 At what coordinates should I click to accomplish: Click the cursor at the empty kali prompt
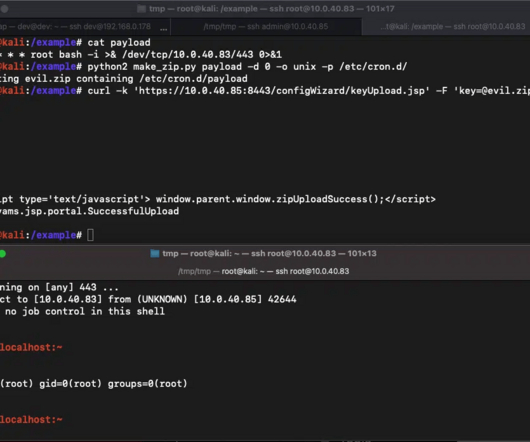click(91, 235)
